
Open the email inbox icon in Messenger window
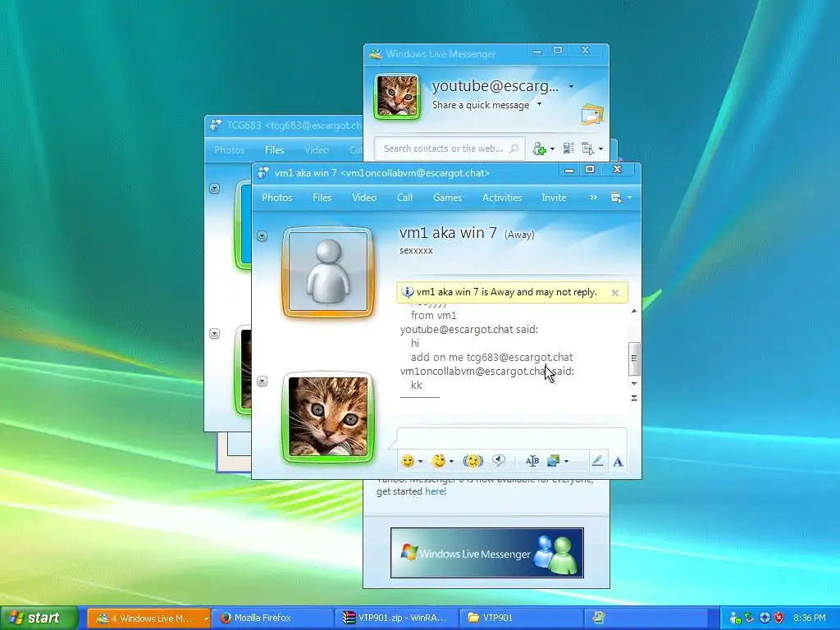[x=592, y=114]
